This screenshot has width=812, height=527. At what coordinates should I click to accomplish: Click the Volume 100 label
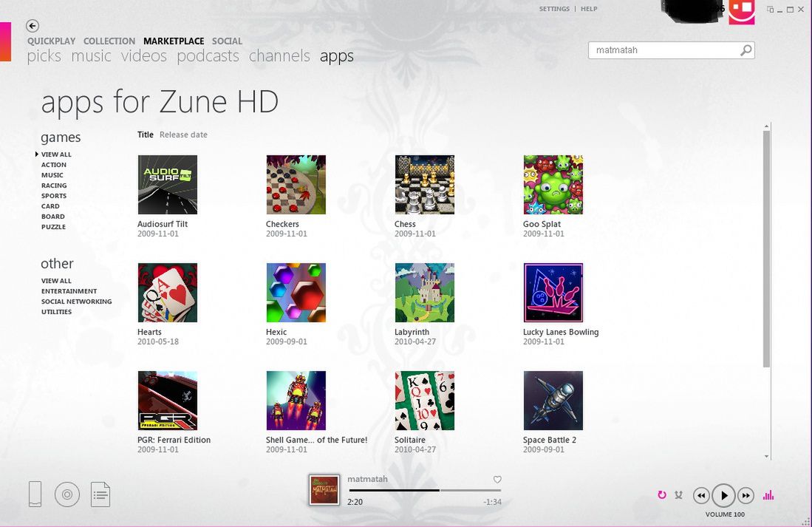(725, 514)
